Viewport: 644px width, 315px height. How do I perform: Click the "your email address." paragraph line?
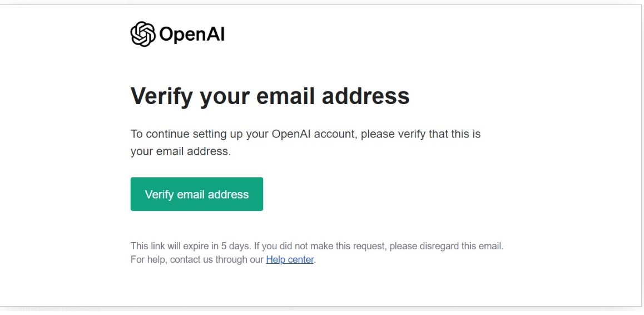pyautogui.click(x=180, y=151)
